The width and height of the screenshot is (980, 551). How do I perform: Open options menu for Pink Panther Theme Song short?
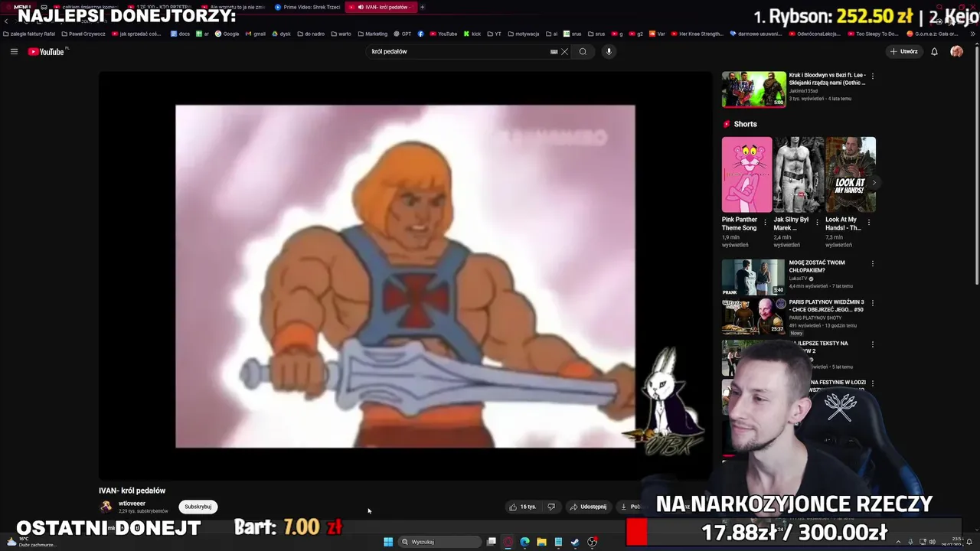pos(765,223)
